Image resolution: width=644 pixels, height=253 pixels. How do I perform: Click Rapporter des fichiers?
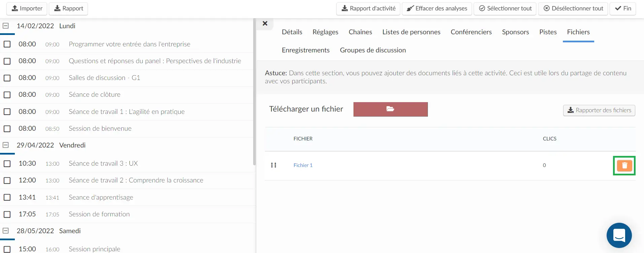(x=599, y=110)
